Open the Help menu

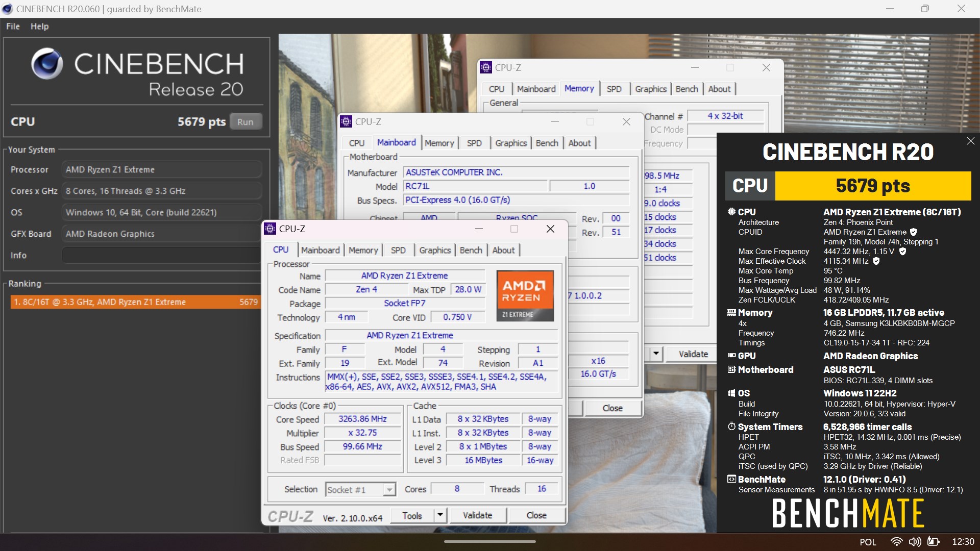point(39,26)
